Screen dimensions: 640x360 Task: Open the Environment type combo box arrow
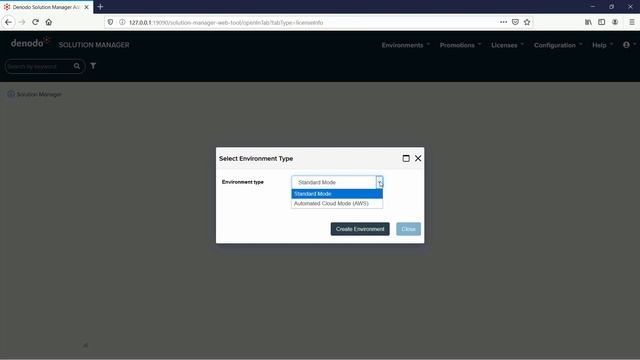(x=380, y=182)
